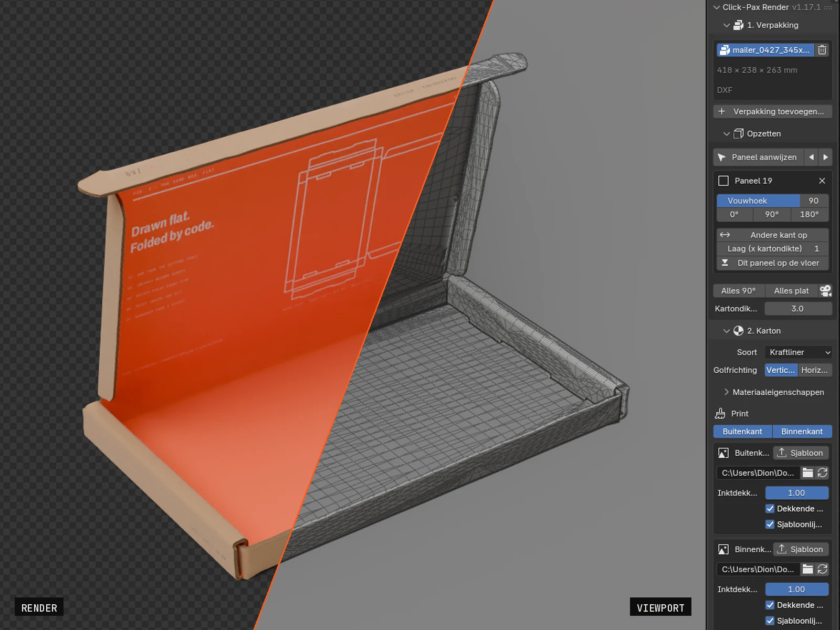Set fold angle preset to 90°
Viewport: 840px width, 630px height.
[772, 214]
